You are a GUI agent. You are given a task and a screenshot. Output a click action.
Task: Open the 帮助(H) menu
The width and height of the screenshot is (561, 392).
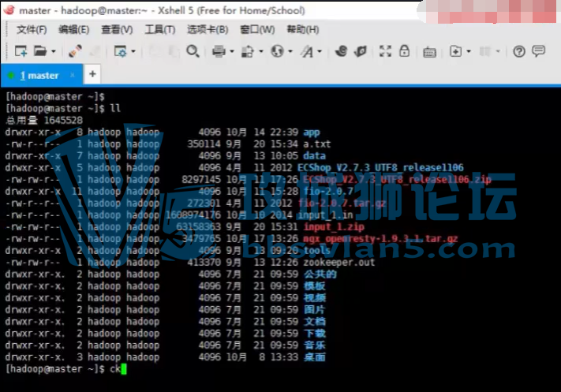[x=303, y=30]
